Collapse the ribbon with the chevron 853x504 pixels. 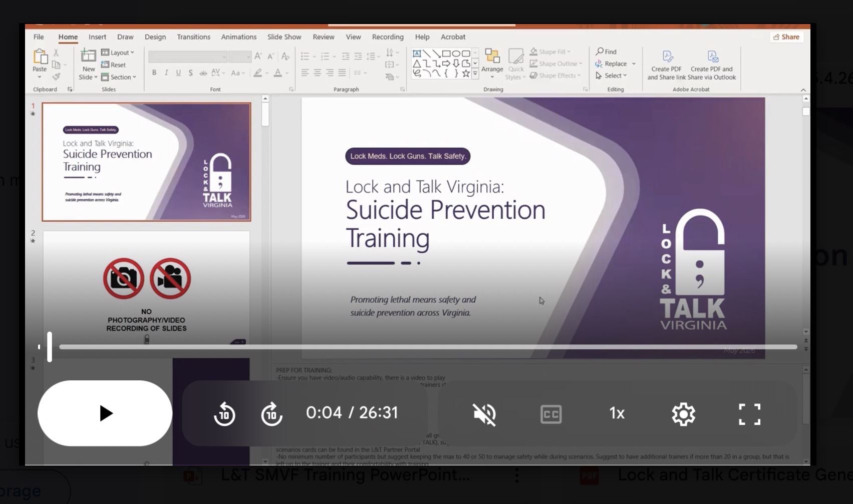(803, 90)
